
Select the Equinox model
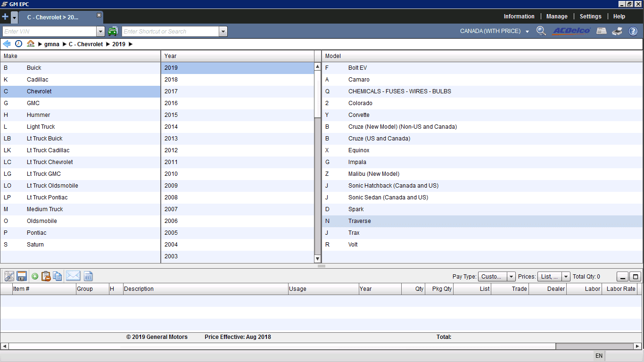[482, 150]
